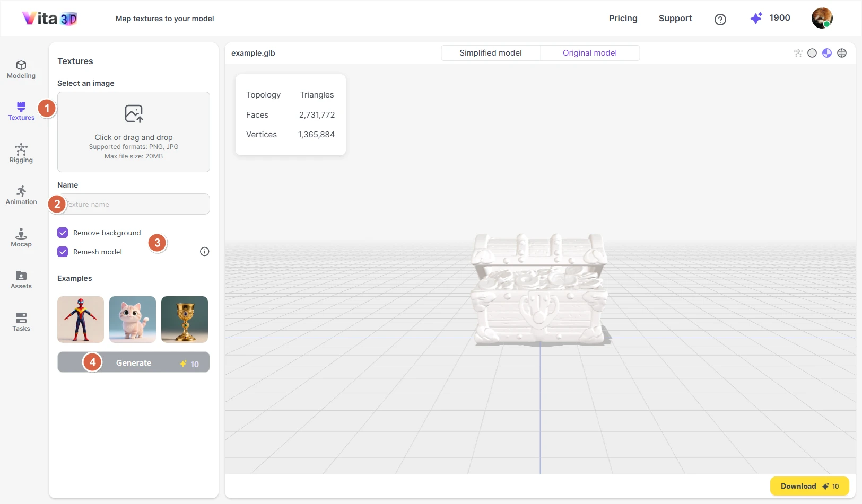
Task: Click the help question mark icon
Action: 720,20
